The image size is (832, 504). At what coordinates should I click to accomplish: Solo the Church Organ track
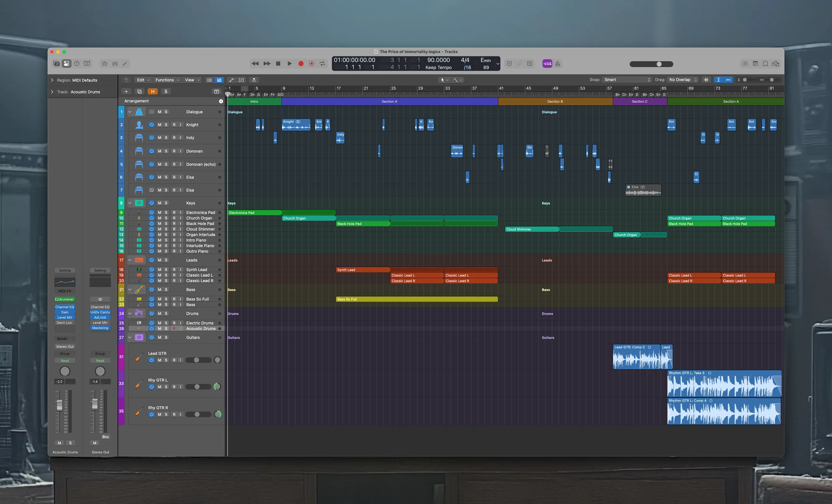pos(166,218)
